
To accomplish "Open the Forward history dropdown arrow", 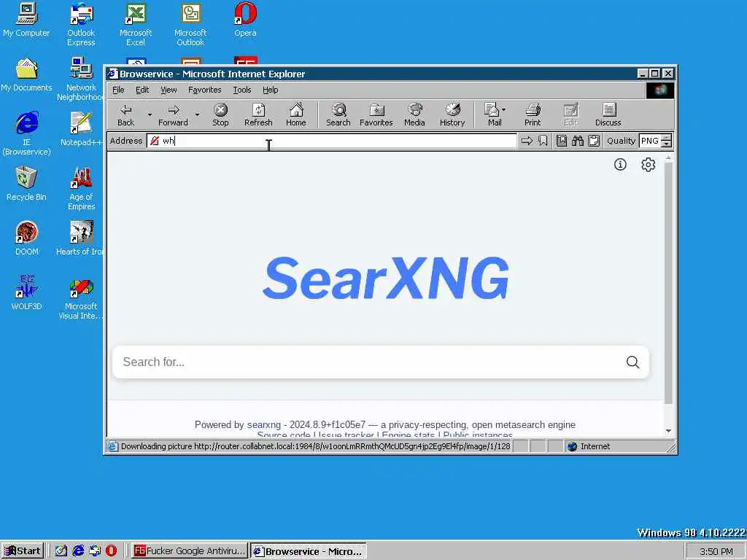I will click(x=197, y=114).
